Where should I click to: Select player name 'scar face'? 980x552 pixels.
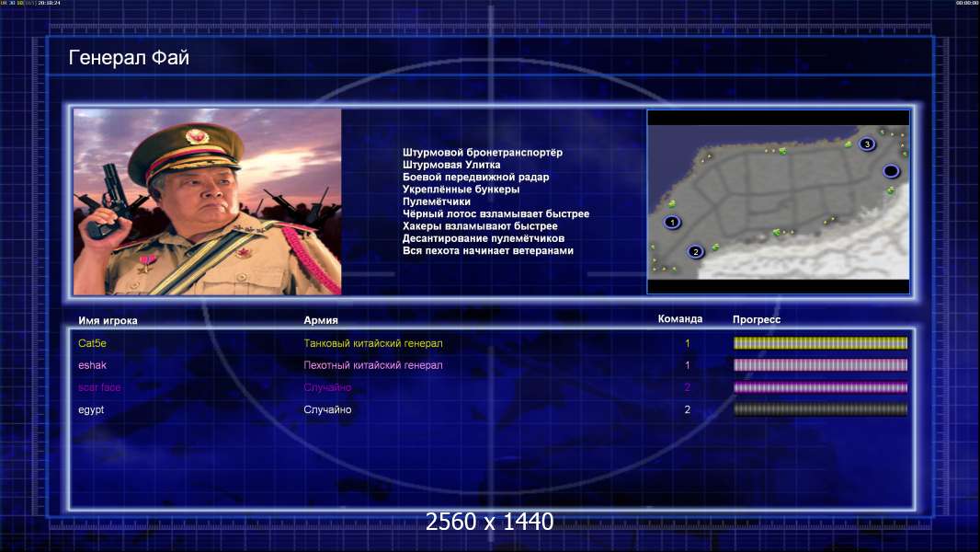(99, 387)
